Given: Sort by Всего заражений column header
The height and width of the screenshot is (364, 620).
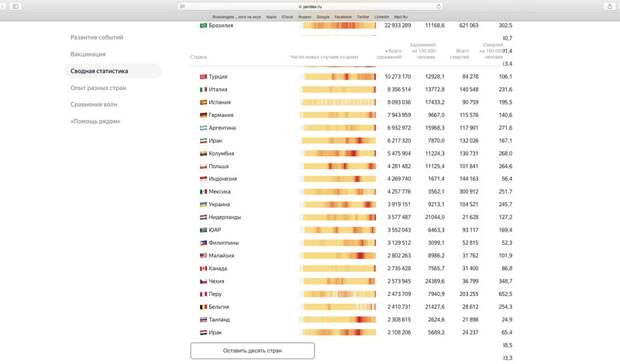Looking at the screenshot, I should click(x=389, y=54).
